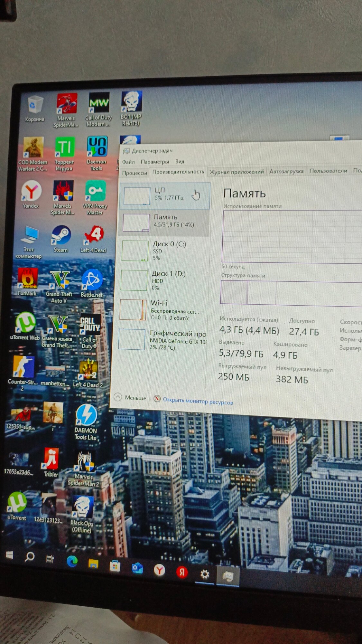
Task: Switch to the Пользователи tab
Action: click(328, 171)
